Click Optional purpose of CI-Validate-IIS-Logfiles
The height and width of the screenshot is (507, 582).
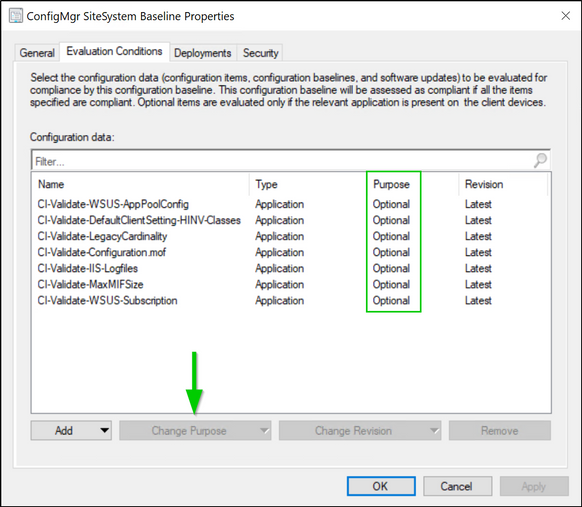click(x=391, y=268)
